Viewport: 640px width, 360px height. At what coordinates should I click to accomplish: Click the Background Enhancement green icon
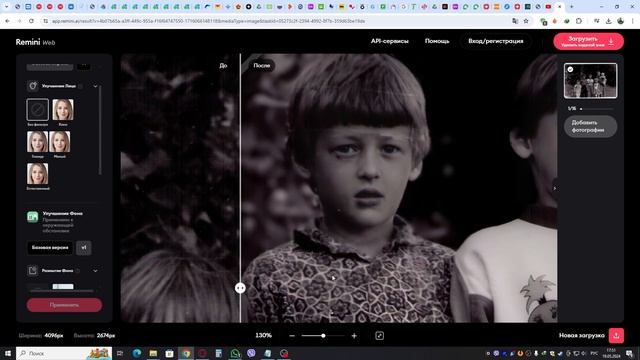pyautogui.click(x=33, y=217)
